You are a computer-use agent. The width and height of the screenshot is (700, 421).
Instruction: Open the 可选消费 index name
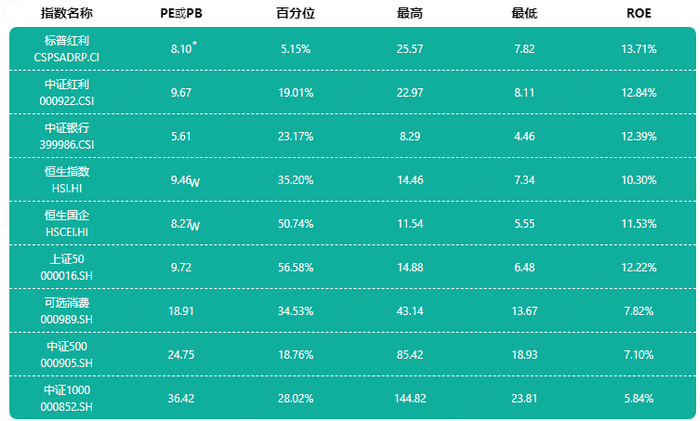[66, 303]
